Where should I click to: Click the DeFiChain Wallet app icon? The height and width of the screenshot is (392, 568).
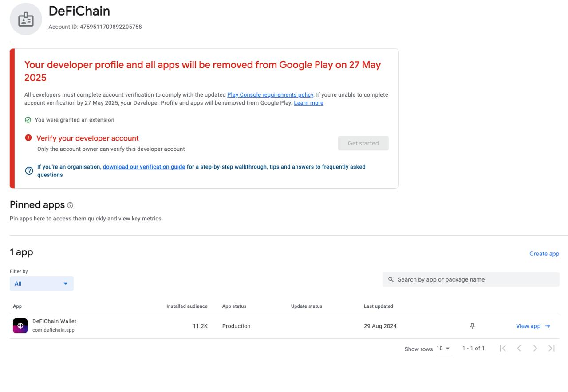point(20,326)
